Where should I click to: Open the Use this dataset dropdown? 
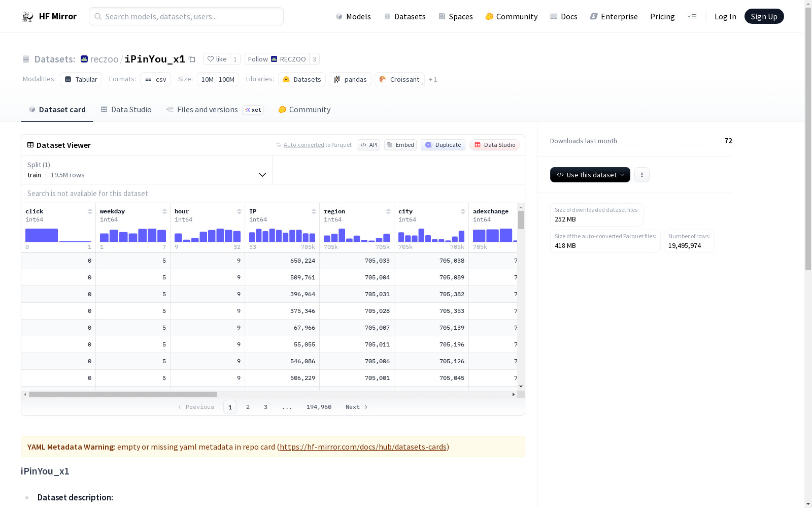coord(590,175)
